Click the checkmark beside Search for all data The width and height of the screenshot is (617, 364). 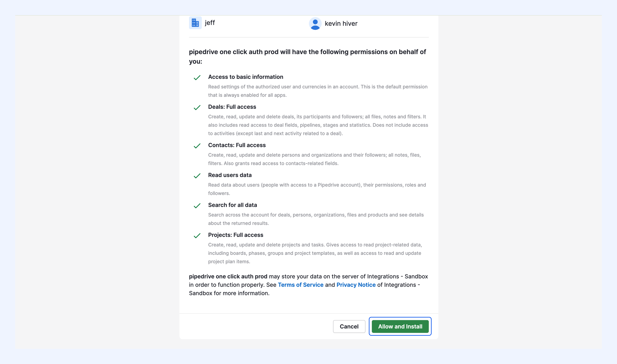[x=197, y=206]
